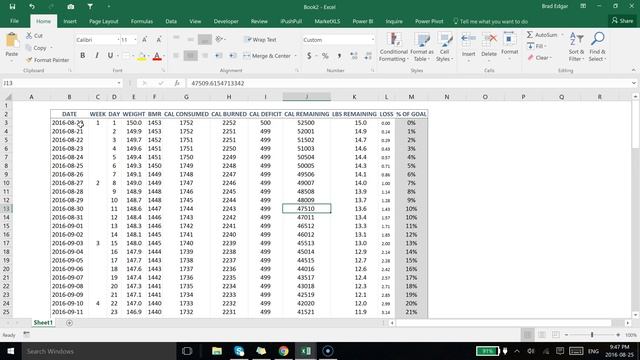Switch to Page Layout view in the status bar

[x=542, y=335]
